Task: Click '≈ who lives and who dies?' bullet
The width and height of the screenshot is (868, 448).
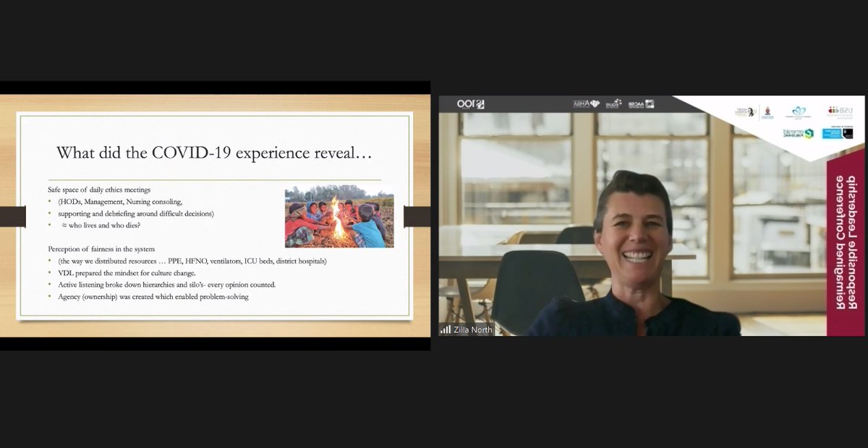Action: point(100,225)
